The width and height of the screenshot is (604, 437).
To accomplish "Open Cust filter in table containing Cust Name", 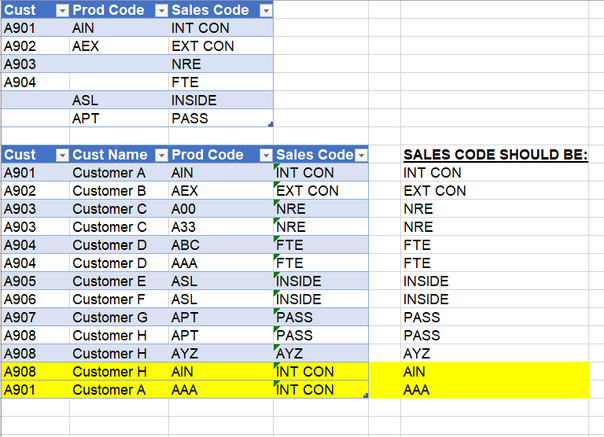I will [x=62, y=155].
